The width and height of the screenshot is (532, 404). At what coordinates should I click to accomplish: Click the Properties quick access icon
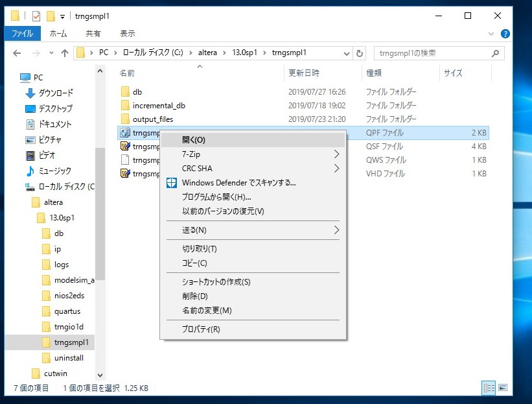pyautogui.click(x=36, y=16)
